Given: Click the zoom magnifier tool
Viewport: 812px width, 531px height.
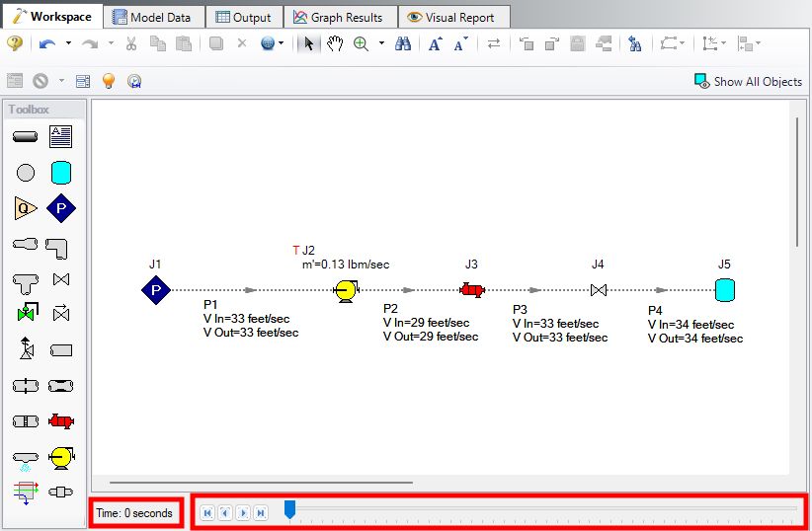Looking at the screenshot, I should pyautogui.click(x=361, y=43).
